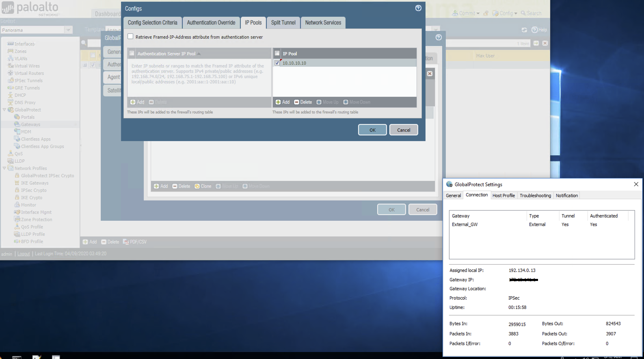Open the Split Tunnel tab

[x=283, y=23]
